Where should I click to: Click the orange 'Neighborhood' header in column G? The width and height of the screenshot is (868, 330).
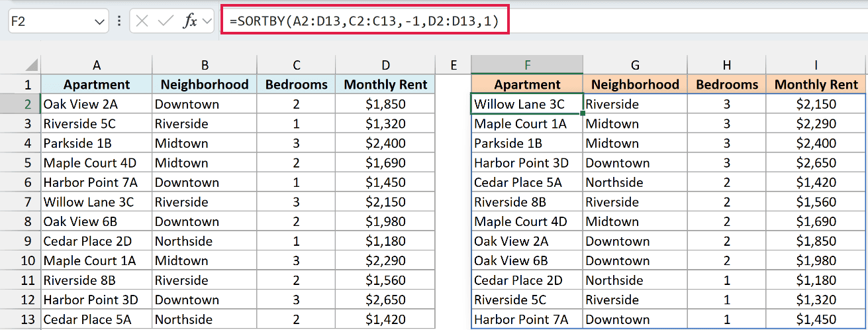pyautogui.click(x=635, y=84)
